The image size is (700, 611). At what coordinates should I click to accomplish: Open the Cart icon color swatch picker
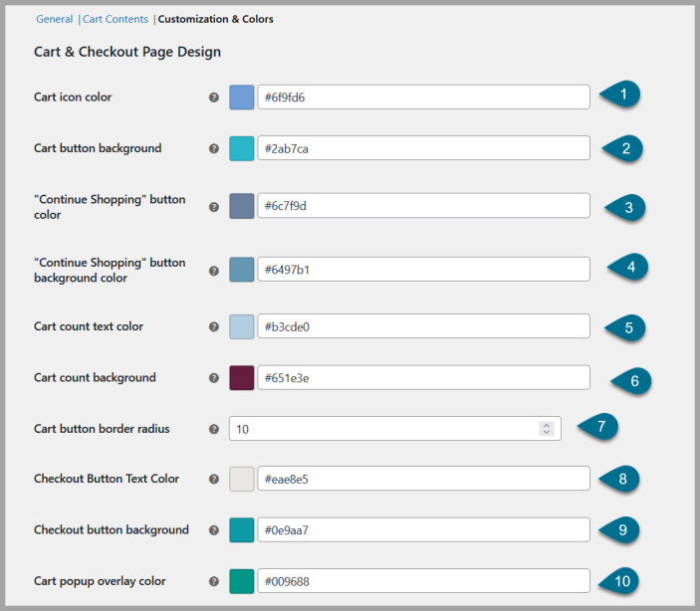242,97
